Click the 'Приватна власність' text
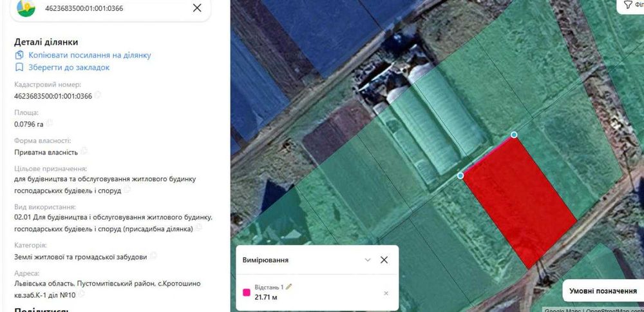 pos(46,152)
